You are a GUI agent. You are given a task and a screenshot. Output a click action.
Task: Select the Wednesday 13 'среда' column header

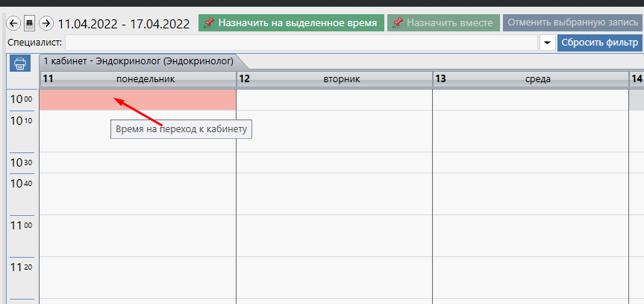pos(530,78)
